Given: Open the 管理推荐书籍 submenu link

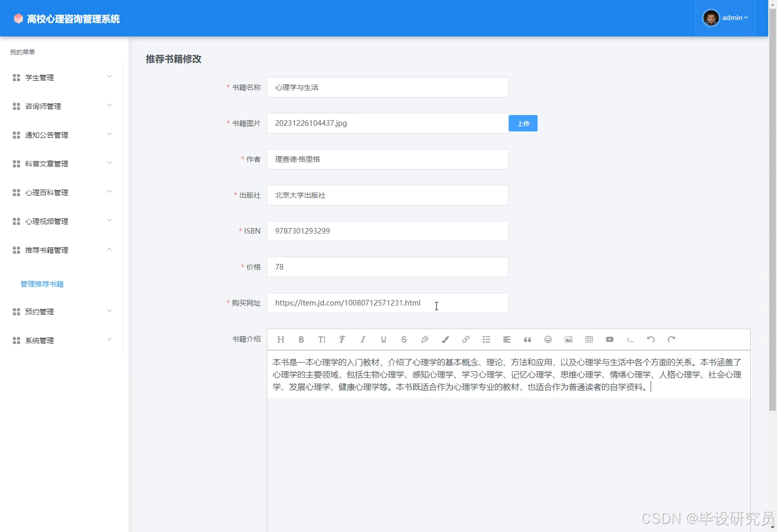Looking at the screenshot, I should (42, 284).
